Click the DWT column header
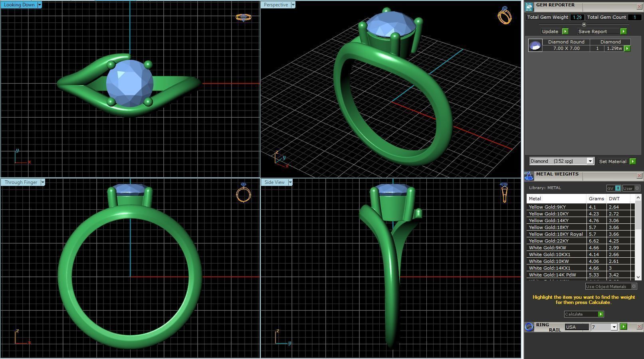 [618, 199]
